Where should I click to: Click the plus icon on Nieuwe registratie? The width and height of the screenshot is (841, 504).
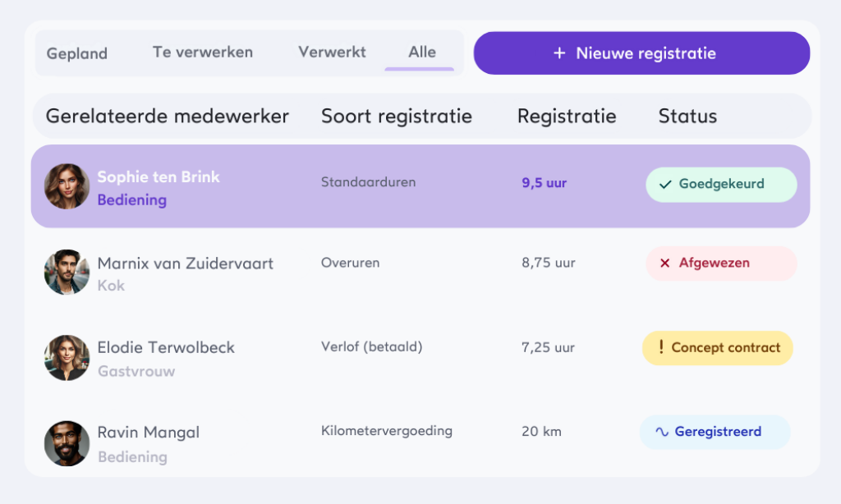(559, 53)
